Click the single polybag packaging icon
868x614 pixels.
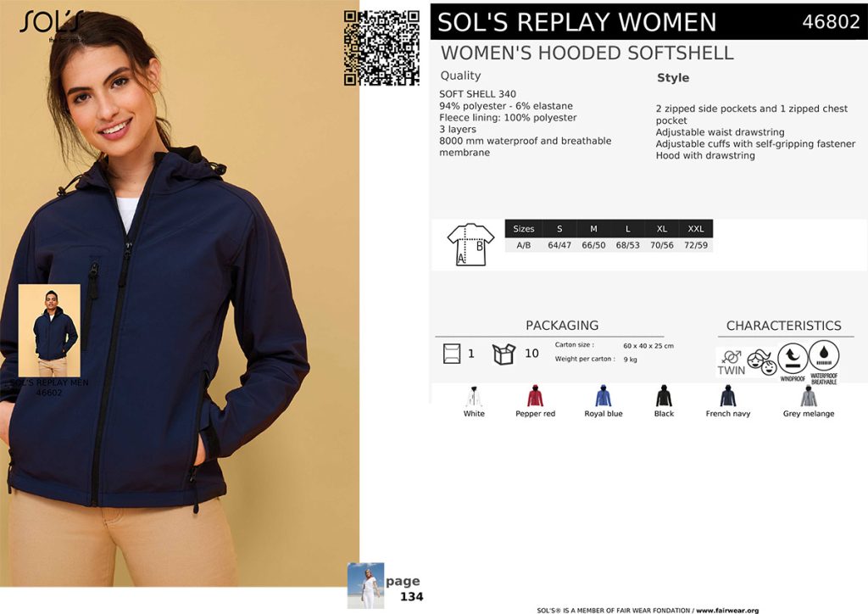pos(452,354)
